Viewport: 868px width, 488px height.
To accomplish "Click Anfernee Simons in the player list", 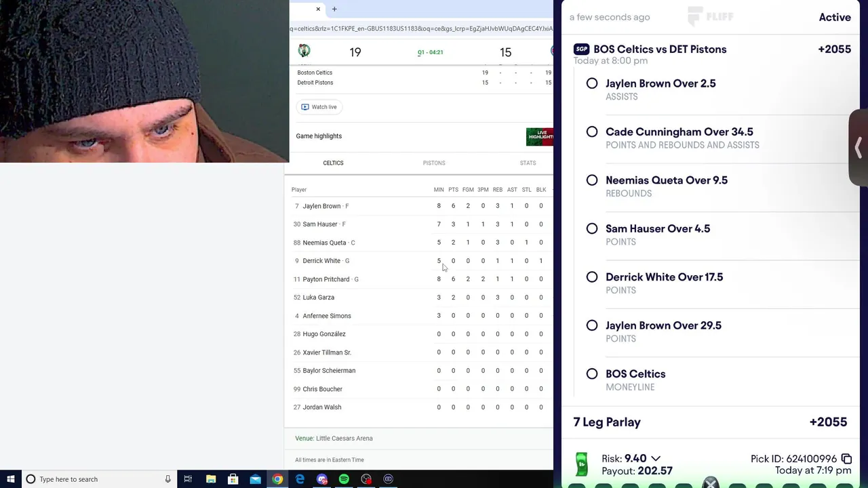I will click(x=327, y=316).
